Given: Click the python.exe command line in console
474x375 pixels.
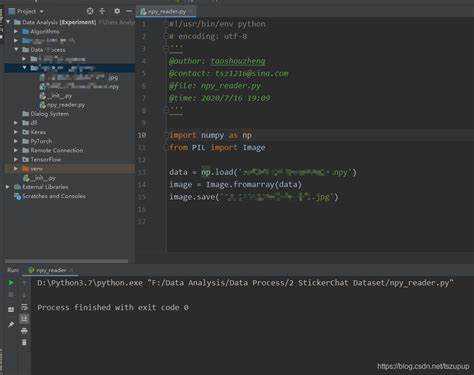Looking at the screenshot, I should pyautogui.click(x=246, y=283).
